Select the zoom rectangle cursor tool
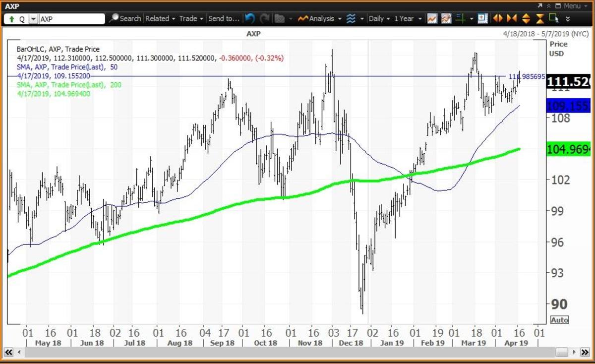Viewport: 595px width, 364px height. point(554,18)
